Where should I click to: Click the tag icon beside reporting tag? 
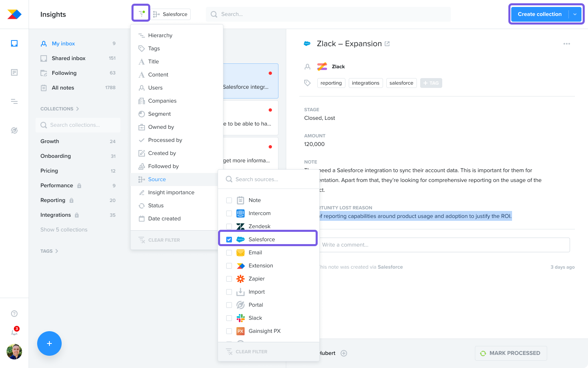pos(307,83)
